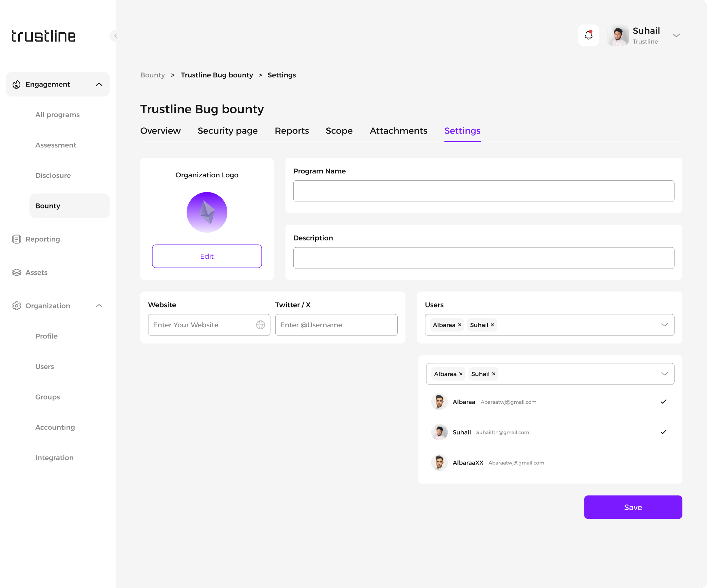
Task: Open the Users dropdown chevron
Action: [x=664, y=325]
